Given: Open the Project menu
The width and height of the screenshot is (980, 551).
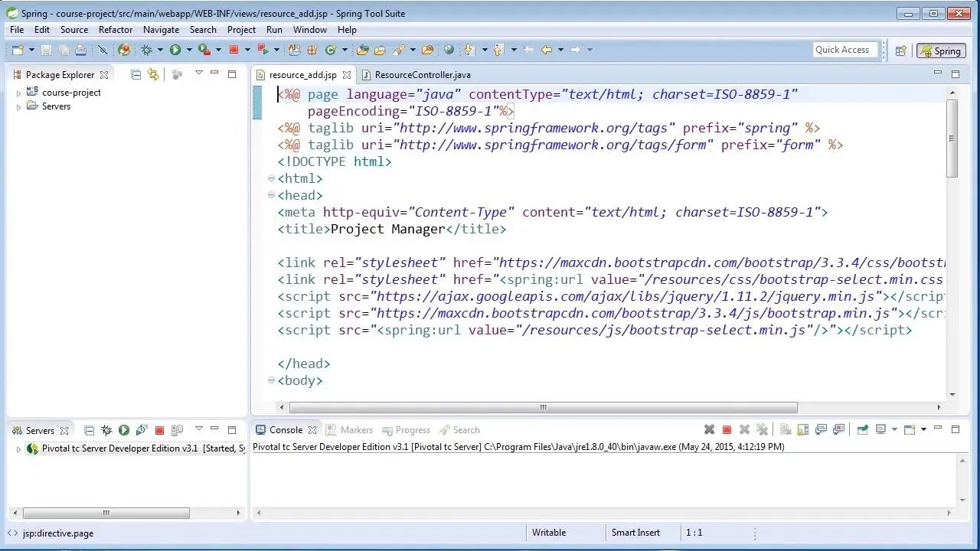Looking at the screenshot, I should point(241,30).
